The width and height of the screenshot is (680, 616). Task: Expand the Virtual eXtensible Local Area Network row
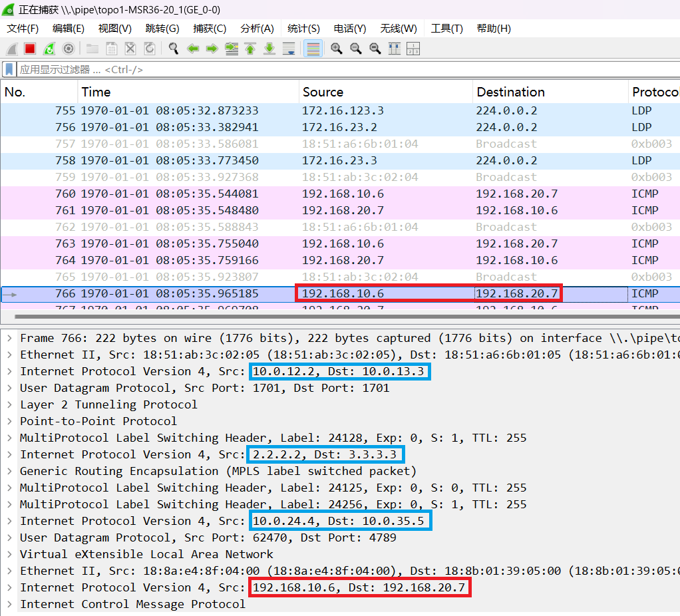click(9, 554)
